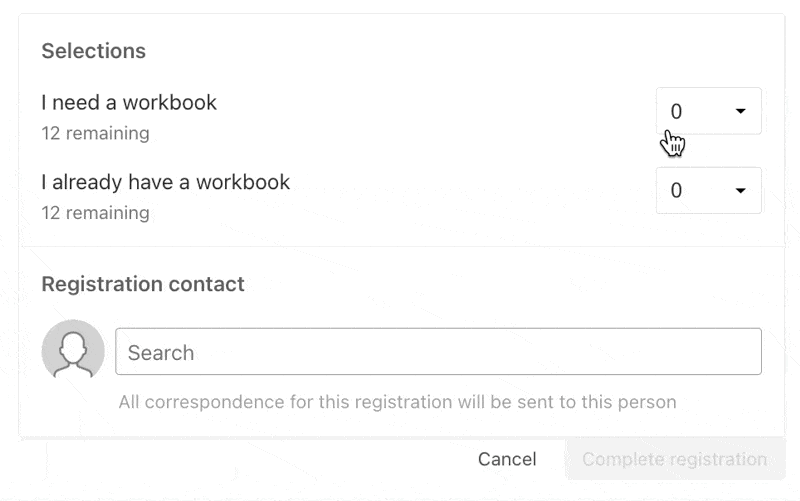Click the 'I need a workbook' label
Image resolution: width=800 pixels, height=501 pixels.
[x=129, y=103]
